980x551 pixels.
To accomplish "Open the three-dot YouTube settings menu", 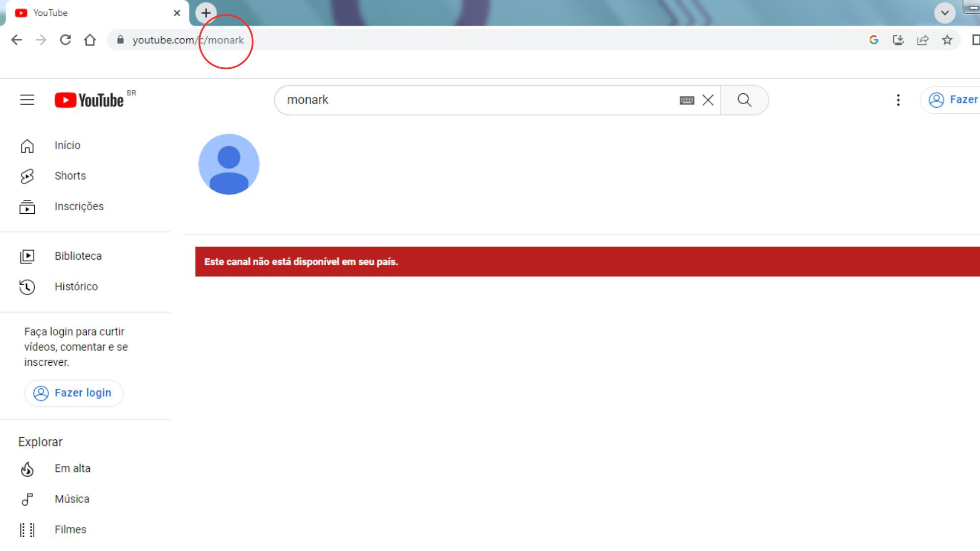I will click(898, 100).
